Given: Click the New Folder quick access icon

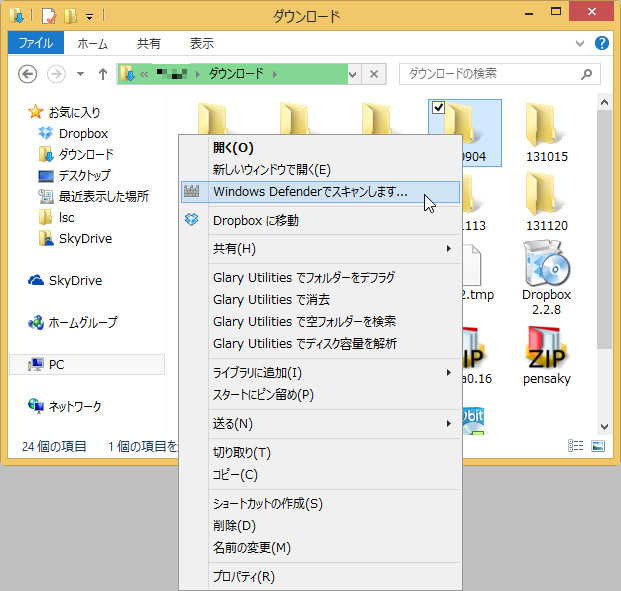Looking at the screenshot, I should pos(70,16).
